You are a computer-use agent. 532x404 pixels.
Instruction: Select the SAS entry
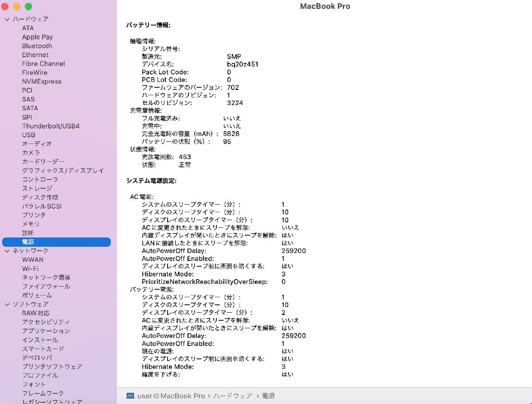28,99
